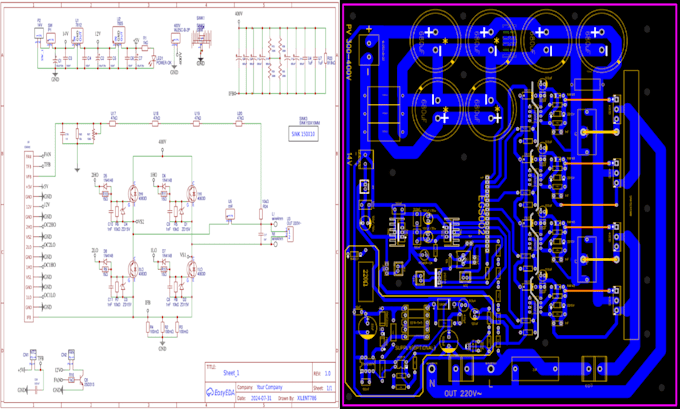
Task: Select the D6 1N4148 diode near 2HO
Action: [x=105, y=187]
